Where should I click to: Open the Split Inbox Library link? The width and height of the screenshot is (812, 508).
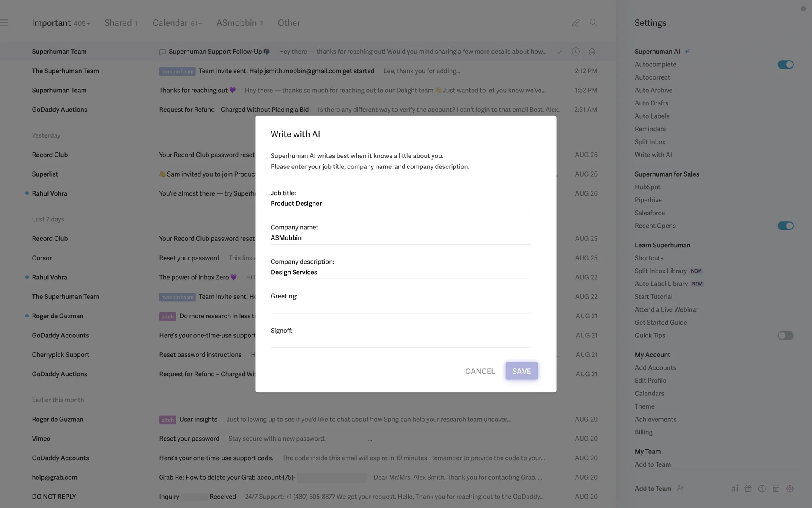(x=660, y=271)
